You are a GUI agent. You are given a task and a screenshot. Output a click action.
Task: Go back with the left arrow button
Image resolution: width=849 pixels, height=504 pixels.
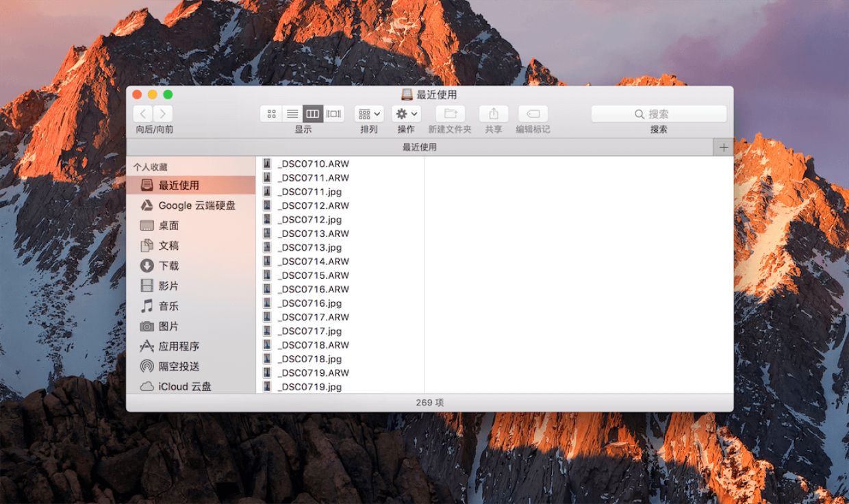(143, 114)
